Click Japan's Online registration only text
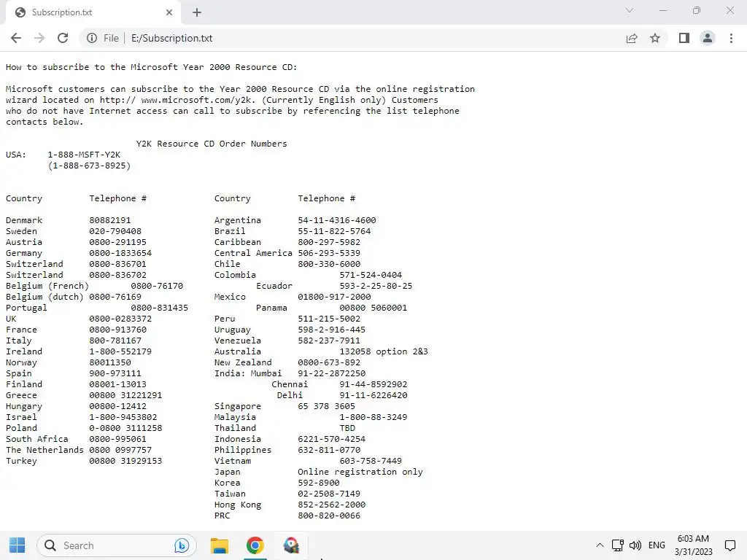 click(x=360, y=472)
